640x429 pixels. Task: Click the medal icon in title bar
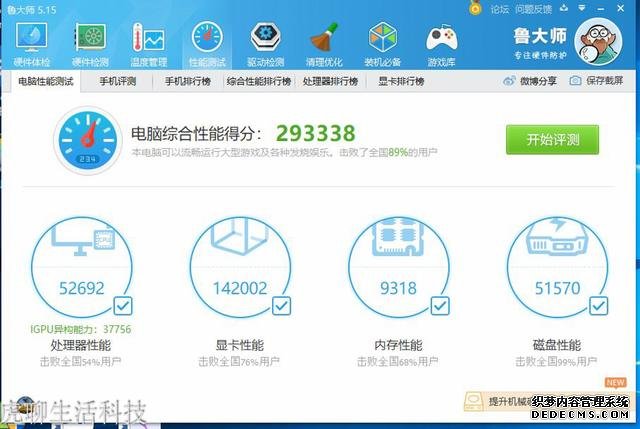tap(475, 8)
